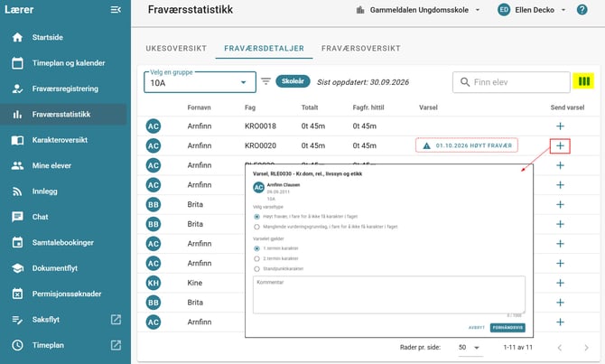Open Velg en gruppe 10A dropdown

pyautogui.click(x=200, y=82)
